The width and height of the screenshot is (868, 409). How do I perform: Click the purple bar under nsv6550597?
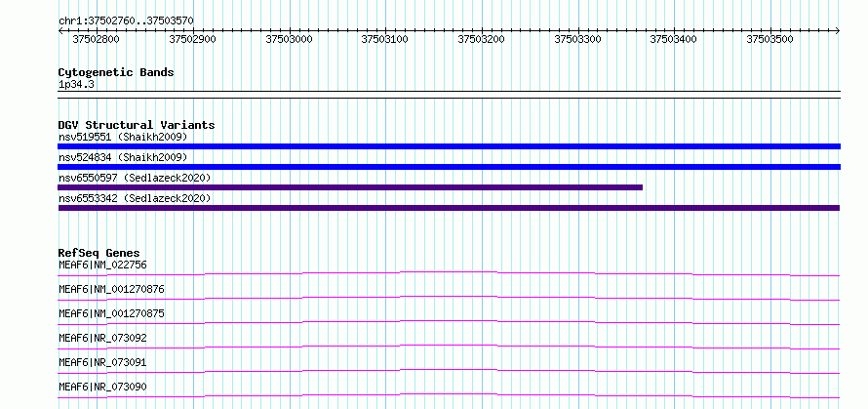(350, 187)
